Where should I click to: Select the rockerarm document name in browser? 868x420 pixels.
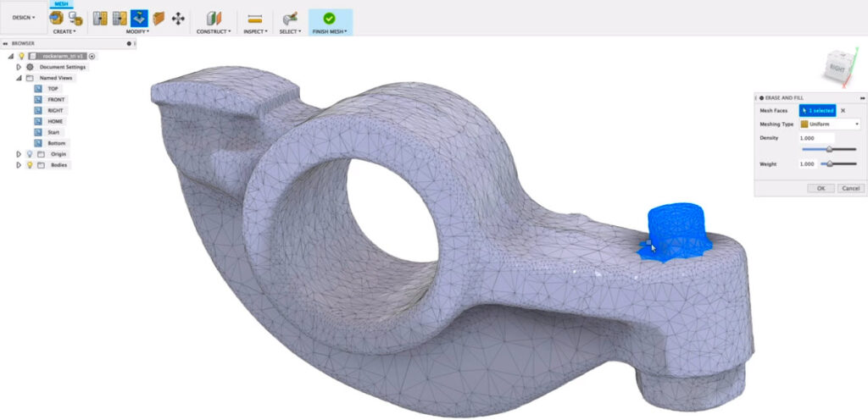pyautogui.click(x=63, y=56)
